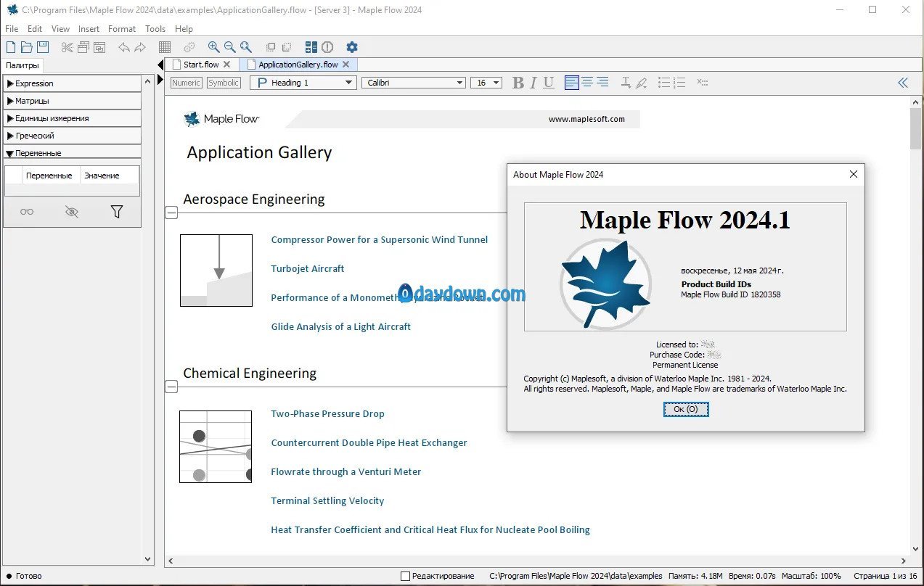Undo the last action

(x=124, y=47)
